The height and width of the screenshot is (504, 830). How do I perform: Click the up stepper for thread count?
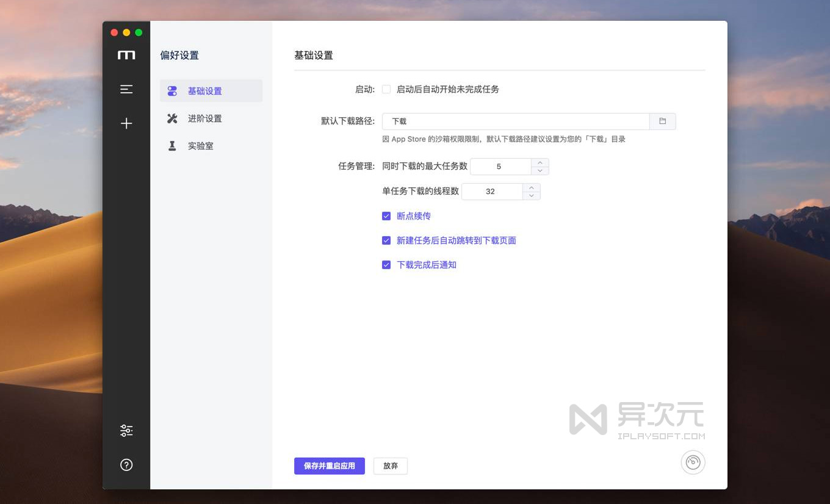531,187
